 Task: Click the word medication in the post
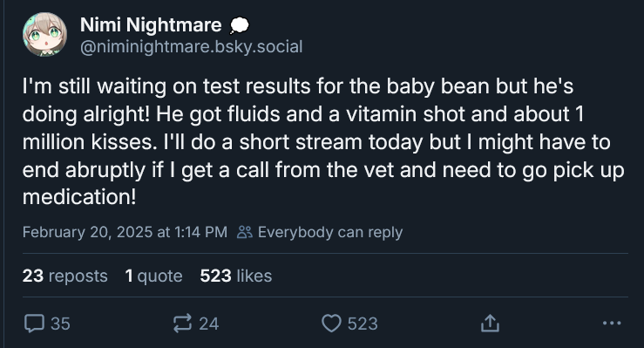click(77, 197)
